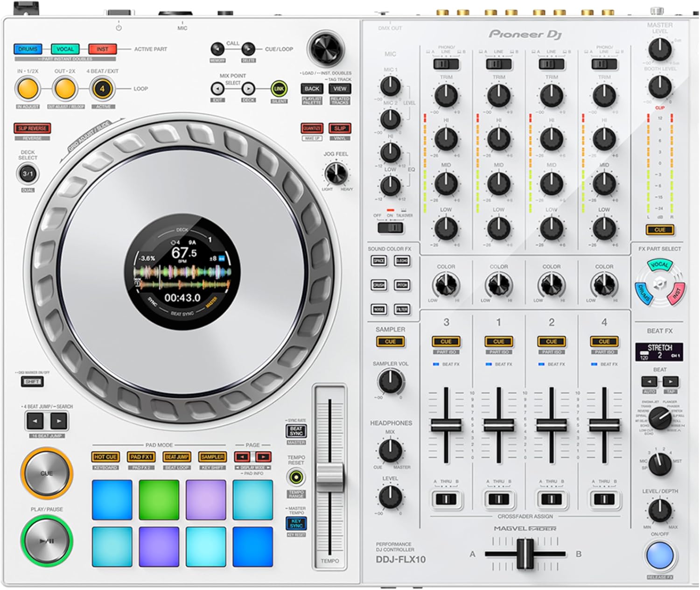Hit the yellow loop IN button
This screenshot has width=700, height=590.
tap(27, 89)
